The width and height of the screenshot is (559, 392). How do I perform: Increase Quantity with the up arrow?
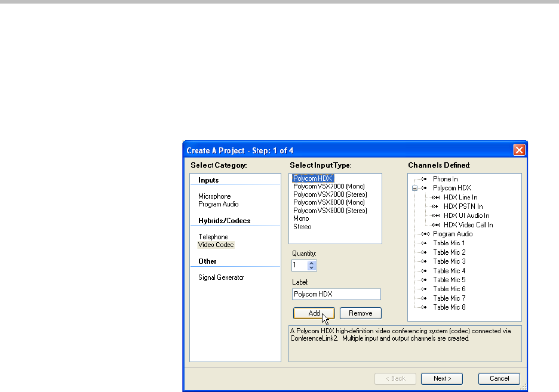tap(312, 262)
